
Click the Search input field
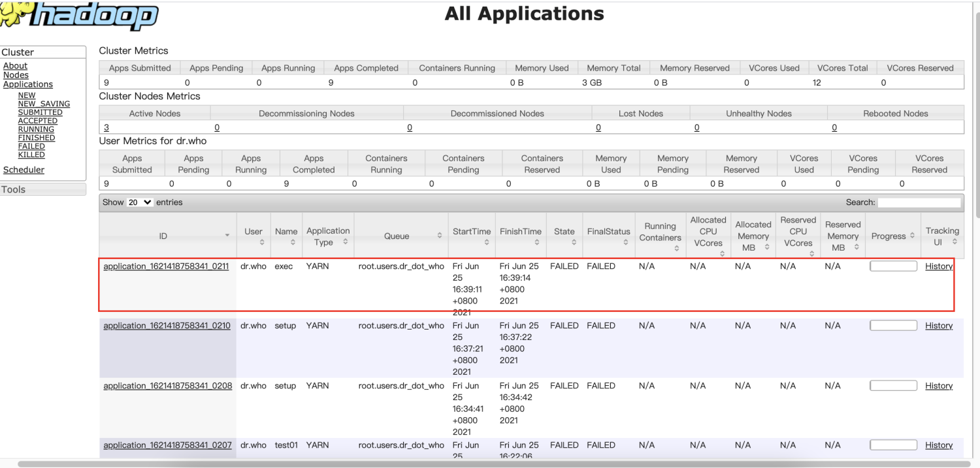919,202
